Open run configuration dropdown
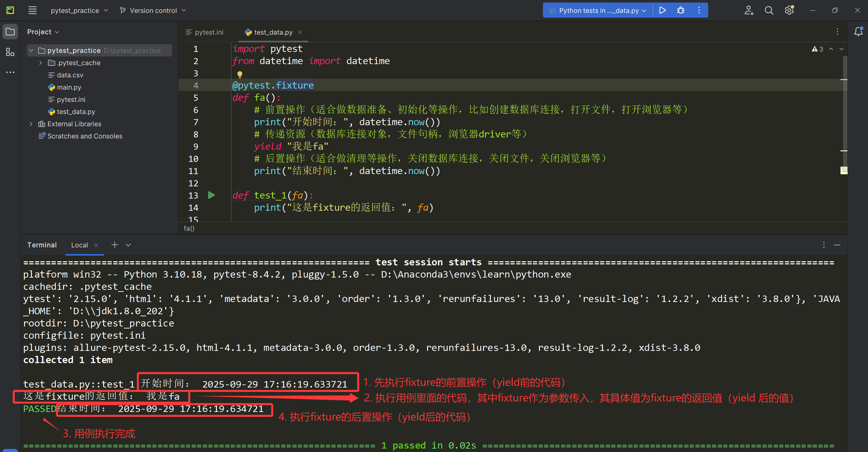The image size is (868, 452). (599, 10)
